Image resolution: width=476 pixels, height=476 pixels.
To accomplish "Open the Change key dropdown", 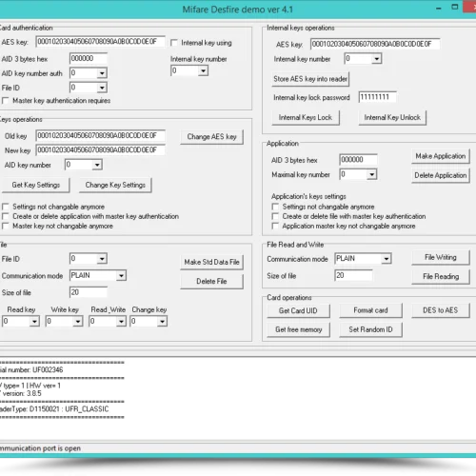I will click(x=149, y=321).
